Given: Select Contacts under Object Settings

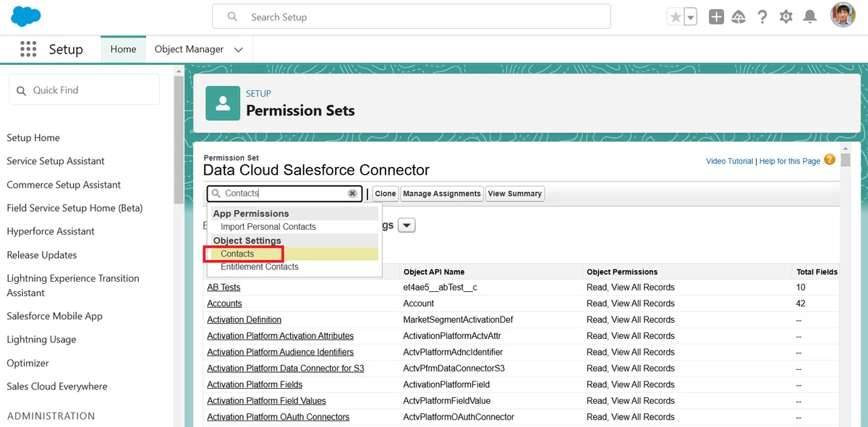Looking at the screenshot, I should pyautogui.click(x=237, y=254).
